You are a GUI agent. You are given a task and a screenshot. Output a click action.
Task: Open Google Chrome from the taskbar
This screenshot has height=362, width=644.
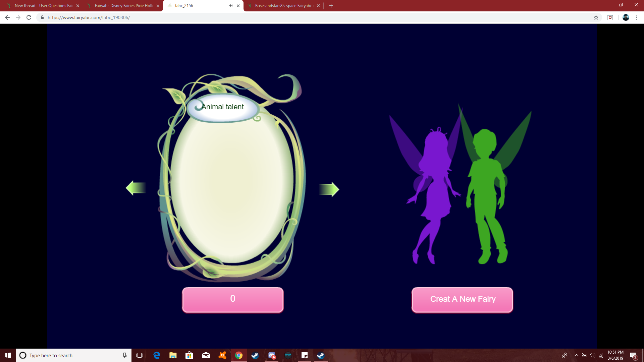click(239, 355)
